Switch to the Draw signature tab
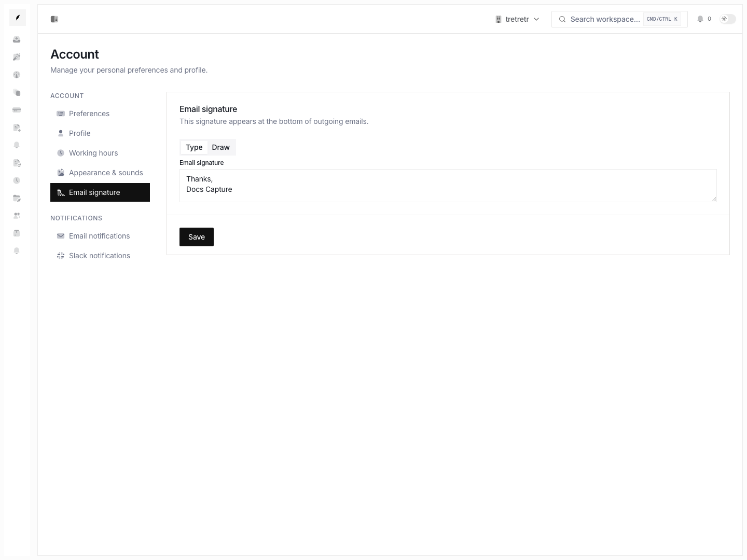Screen dimensions: 747x560 coord(221,147)
